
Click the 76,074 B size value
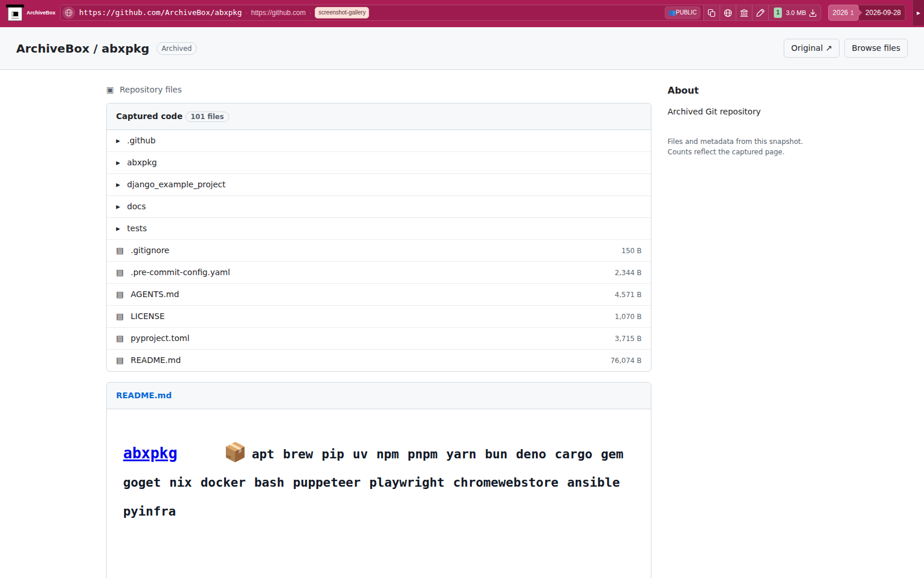pos(626,361)
